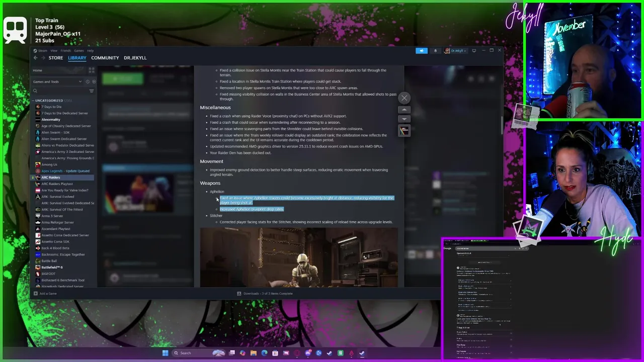Select Among Us in the library
Image resolution: width=644 pixels, height=362 pixels.
pyautogui.click(x=49, y=164)
